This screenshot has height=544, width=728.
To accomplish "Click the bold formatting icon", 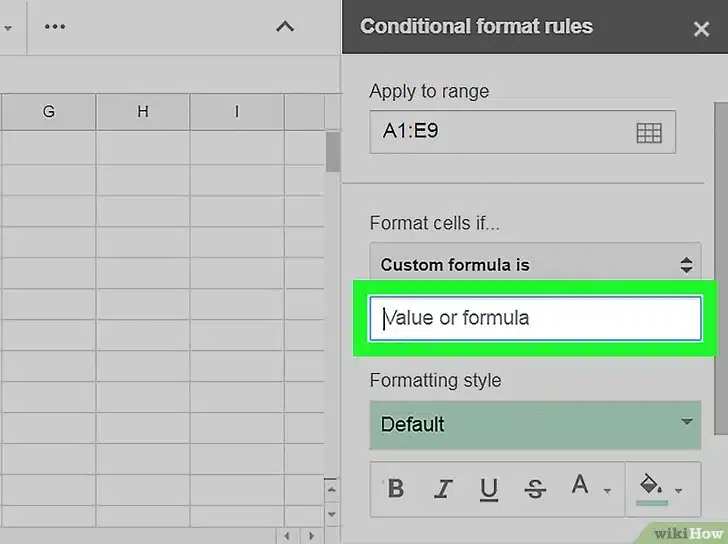I will click(396, 488).
